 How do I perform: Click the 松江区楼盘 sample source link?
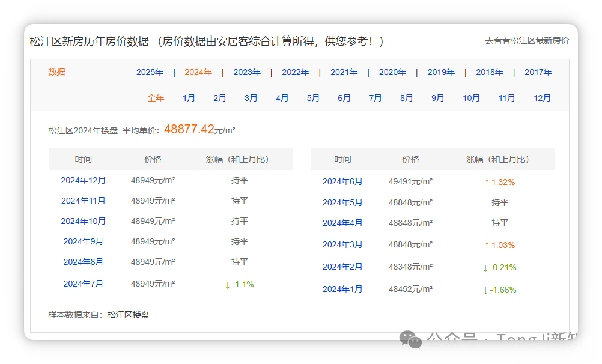pyautogui.click(x=128, y=315)
